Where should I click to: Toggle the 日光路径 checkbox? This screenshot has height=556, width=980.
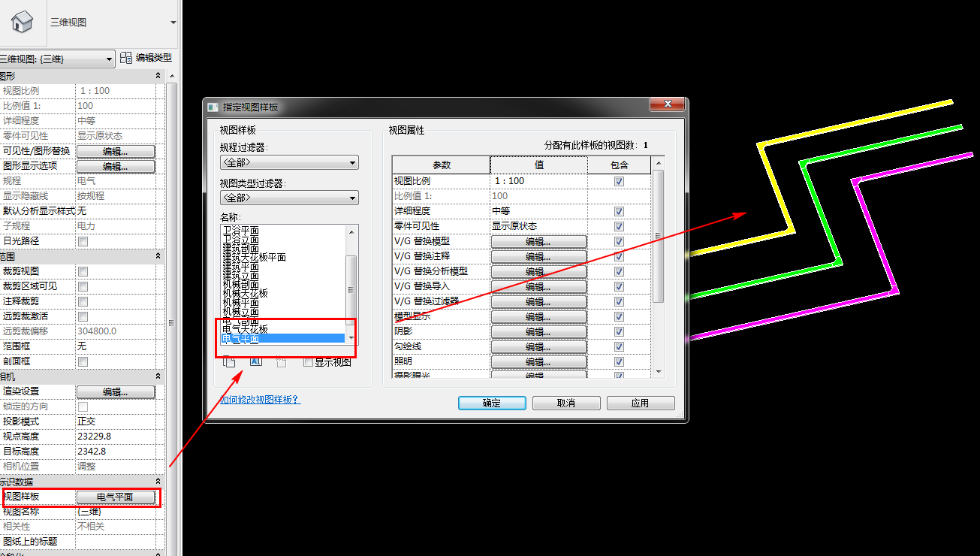click(x=84, y=240)
